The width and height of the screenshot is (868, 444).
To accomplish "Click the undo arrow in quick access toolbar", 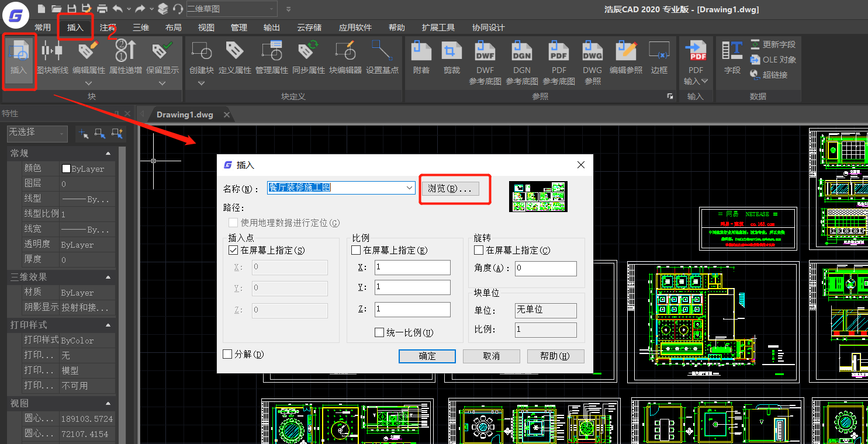I will (x=117, y=9).
